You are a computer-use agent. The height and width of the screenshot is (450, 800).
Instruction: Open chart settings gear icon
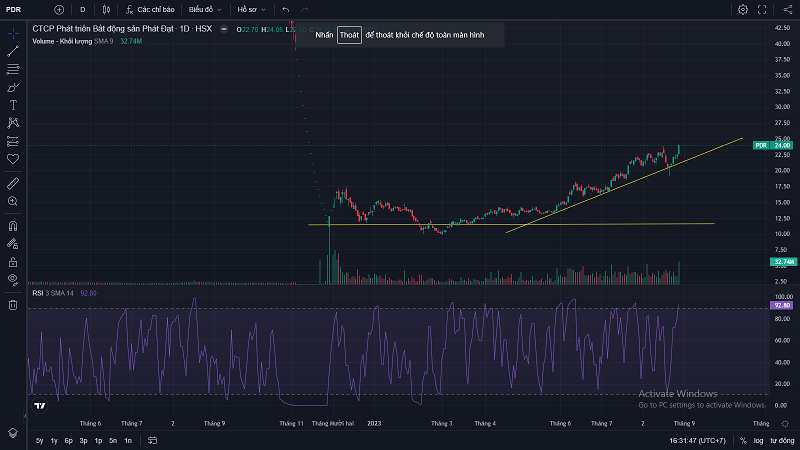click(743, 9)
